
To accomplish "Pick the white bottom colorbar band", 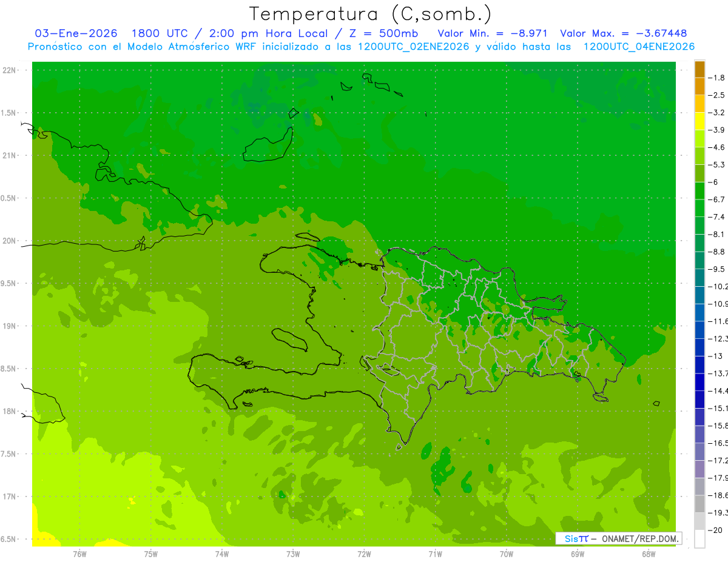I will pos(699,539).
